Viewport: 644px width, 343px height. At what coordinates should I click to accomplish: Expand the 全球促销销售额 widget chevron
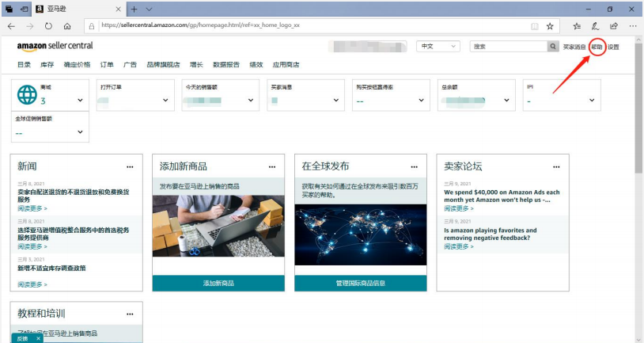point(80,131)
